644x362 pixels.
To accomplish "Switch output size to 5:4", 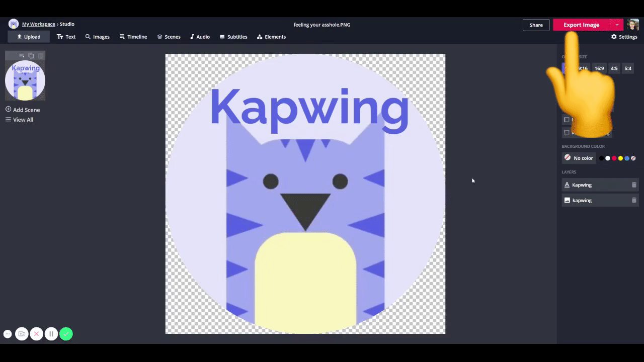I will [628, 68].
